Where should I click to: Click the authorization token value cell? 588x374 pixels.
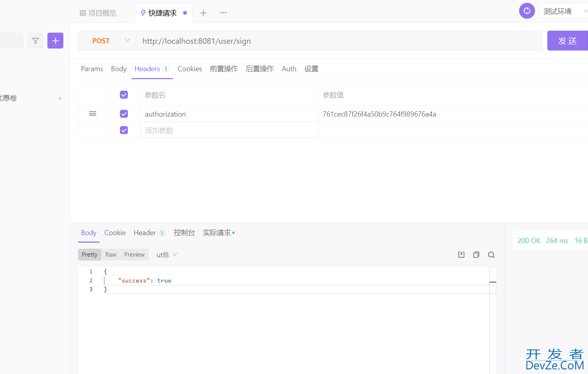453,114
